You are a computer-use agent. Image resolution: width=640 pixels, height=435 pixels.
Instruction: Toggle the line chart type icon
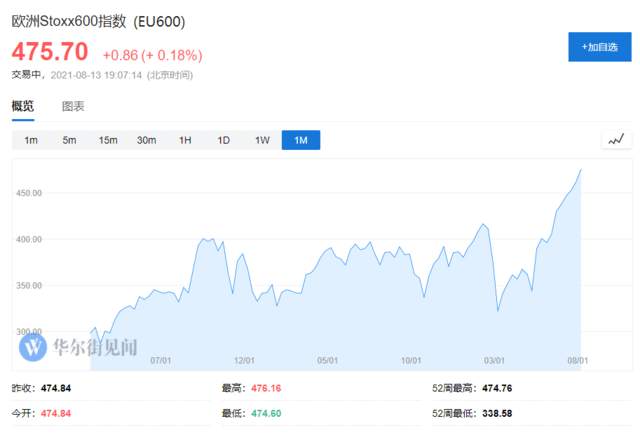616,140
